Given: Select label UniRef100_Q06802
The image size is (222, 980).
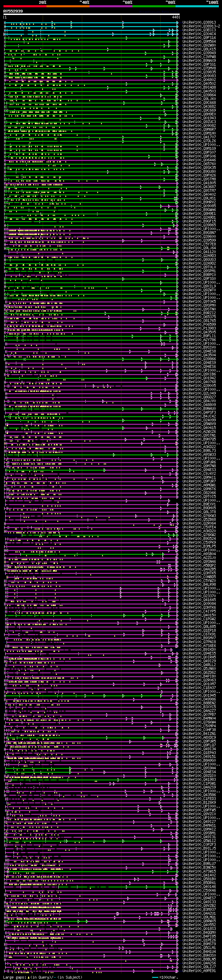Looking at the screenshot, I should click(199, 80).
